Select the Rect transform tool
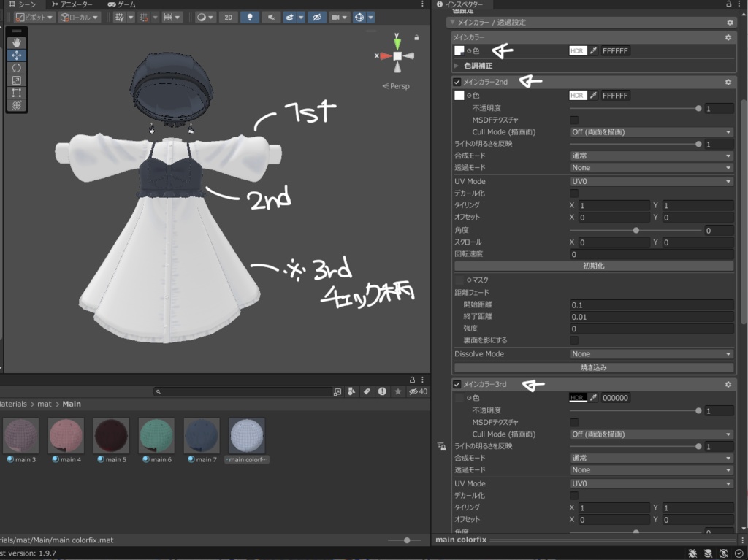Screen dimensions: 748x560 pyautogui.click(x=16, y=93)
